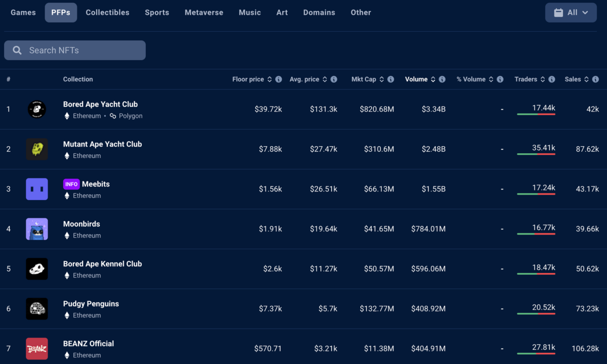Click the Meebits INFO badge
607x364 pixels.
point(71,184)
